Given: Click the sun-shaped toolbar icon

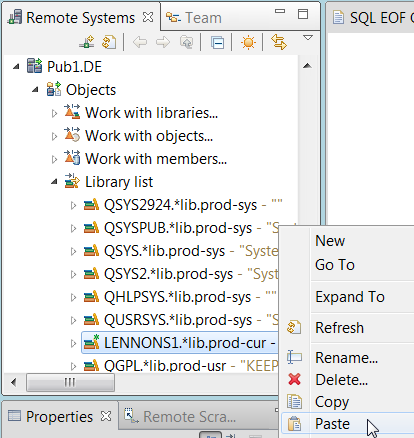Looking at the screenshot, I should pyautogui.click(x=248, y=43).
